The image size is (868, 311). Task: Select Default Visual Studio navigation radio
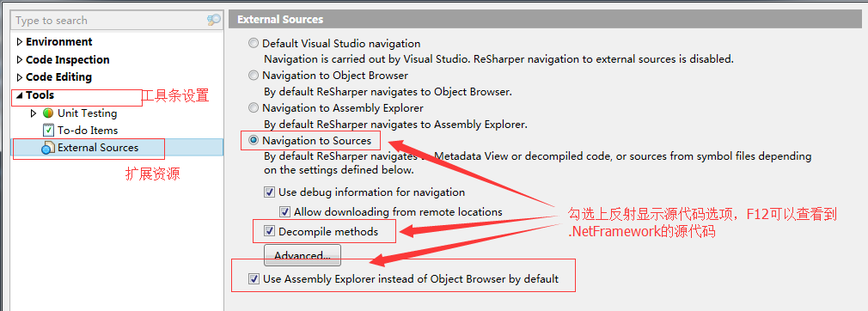click(x=254, y=43)
